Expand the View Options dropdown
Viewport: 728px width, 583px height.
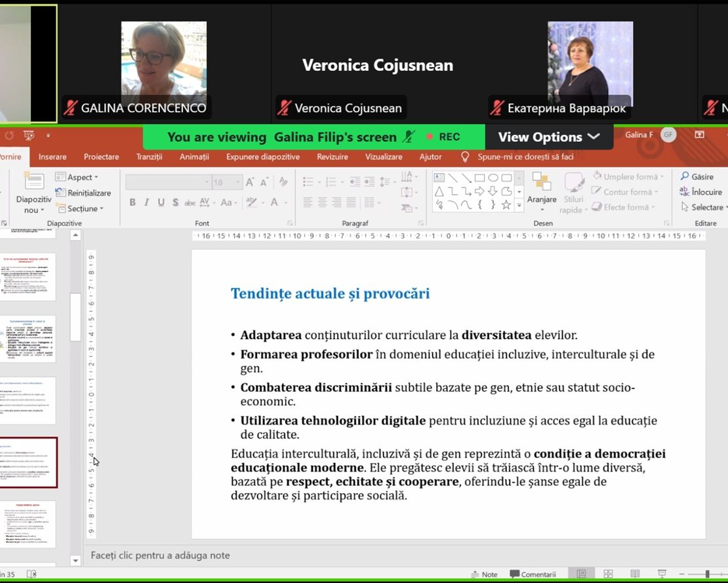(x=548, y=137)
